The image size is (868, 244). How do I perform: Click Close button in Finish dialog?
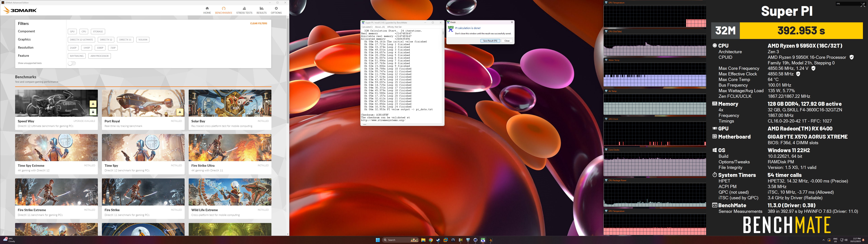tap(507, 41)
